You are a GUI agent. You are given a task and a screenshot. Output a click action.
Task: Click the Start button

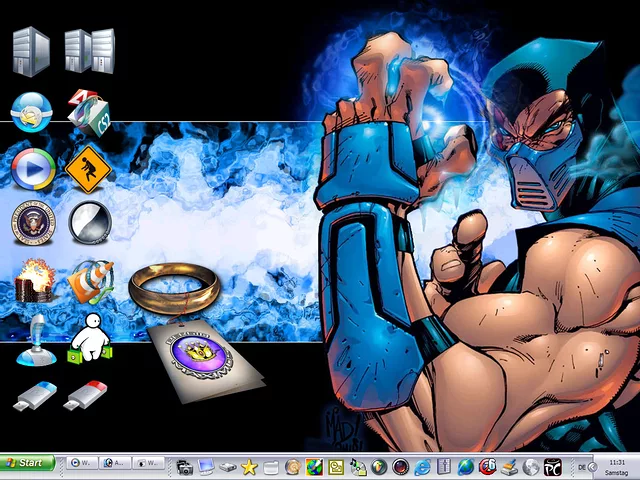pos(27,463)
